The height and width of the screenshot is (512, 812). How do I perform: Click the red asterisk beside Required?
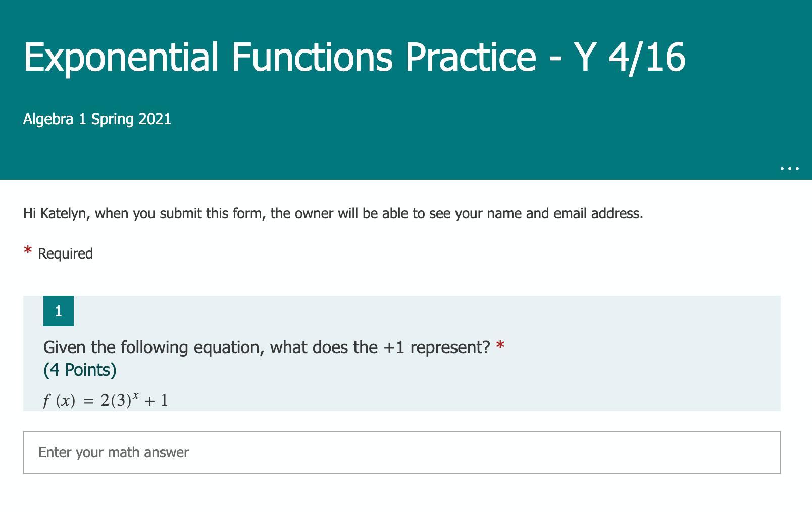coord(28,251)
